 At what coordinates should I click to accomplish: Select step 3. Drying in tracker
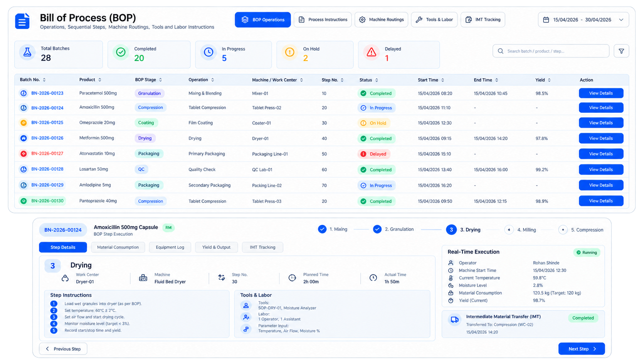[463, 230]
